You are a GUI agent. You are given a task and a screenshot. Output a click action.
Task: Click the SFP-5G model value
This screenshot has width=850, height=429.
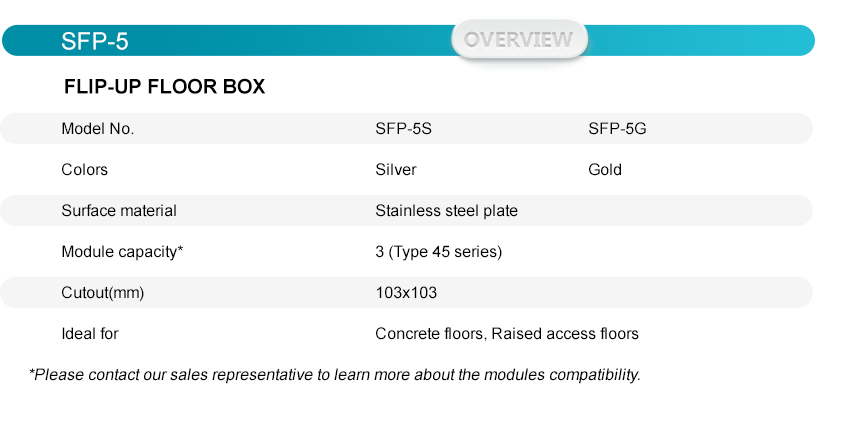pos(617,129)
